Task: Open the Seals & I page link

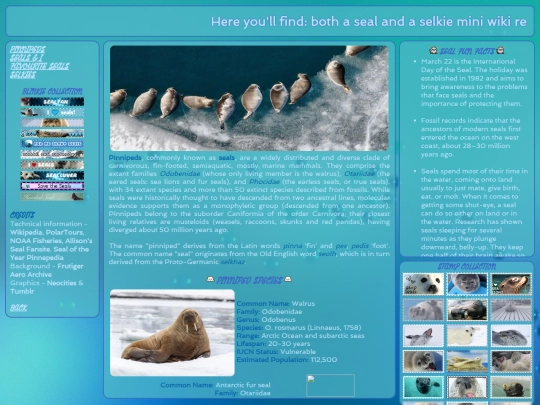Action: (x=27, y=58)
